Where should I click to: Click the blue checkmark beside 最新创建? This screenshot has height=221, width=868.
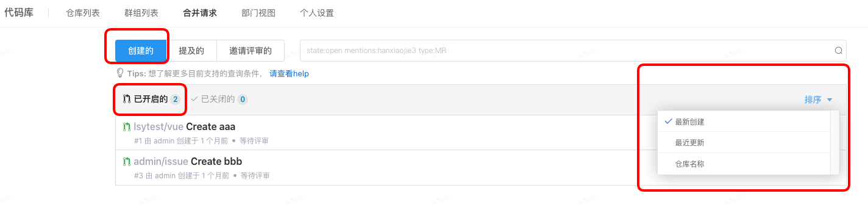669,121
